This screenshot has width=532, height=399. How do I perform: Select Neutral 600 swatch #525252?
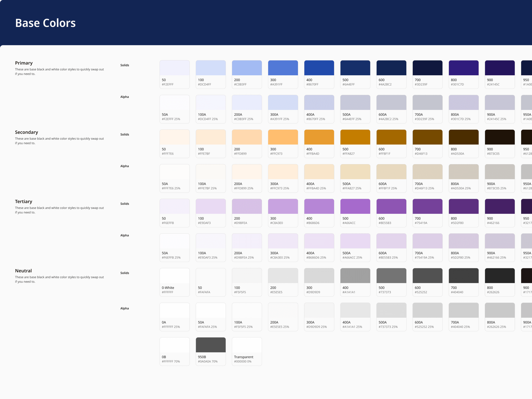coord(427,282)
